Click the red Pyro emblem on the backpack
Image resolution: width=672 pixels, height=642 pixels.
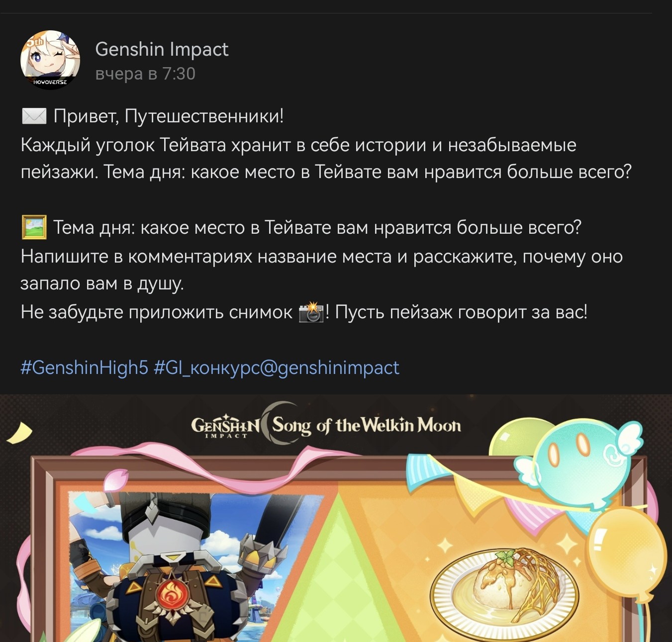(x=173, y=595)
